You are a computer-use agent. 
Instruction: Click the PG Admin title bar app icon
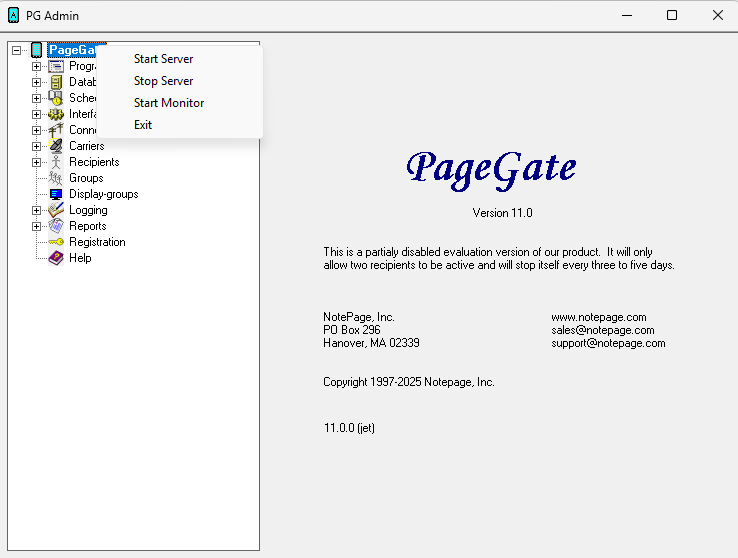14,16
